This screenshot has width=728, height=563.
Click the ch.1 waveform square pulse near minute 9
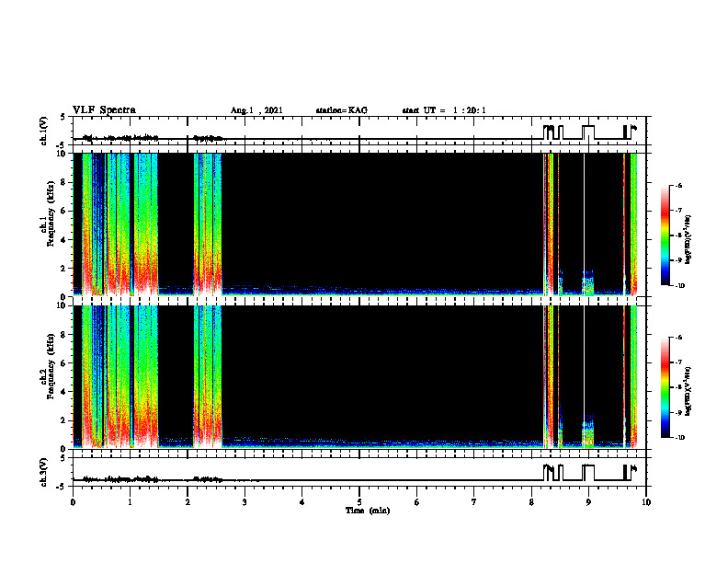pyautogui.click(x=588, y=132)
